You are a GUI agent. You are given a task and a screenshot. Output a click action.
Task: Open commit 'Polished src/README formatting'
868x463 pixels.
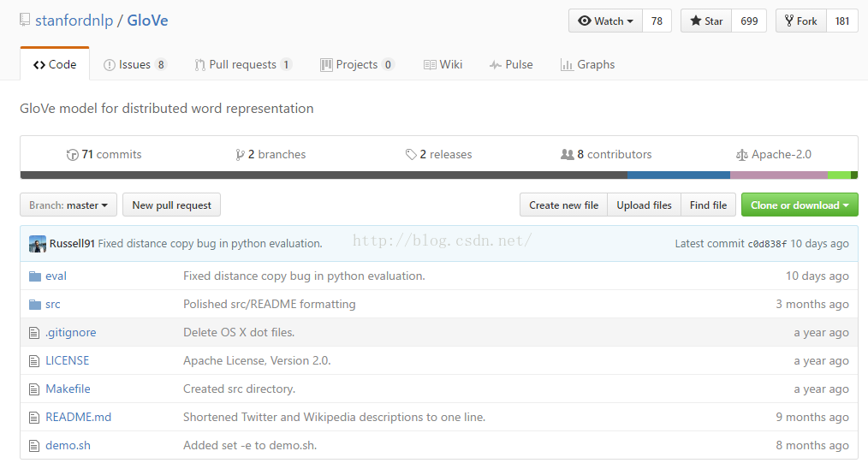point(269,304)
